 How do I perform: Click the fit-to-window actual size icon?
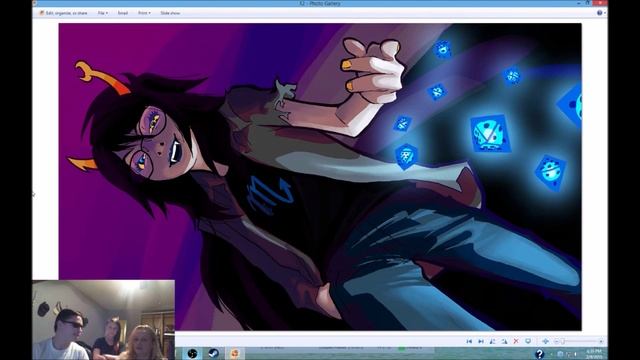545,341
